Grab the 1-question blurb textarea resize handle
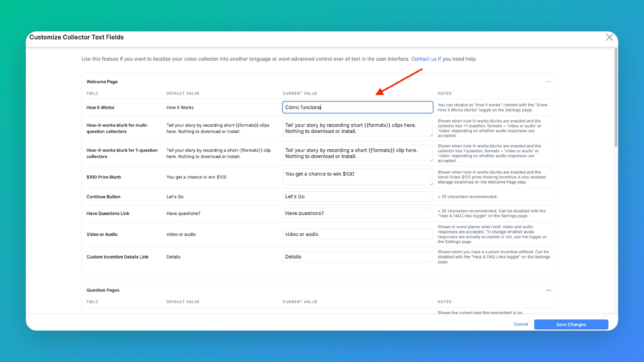Screen dimensions: 644x362 (431, 160)
